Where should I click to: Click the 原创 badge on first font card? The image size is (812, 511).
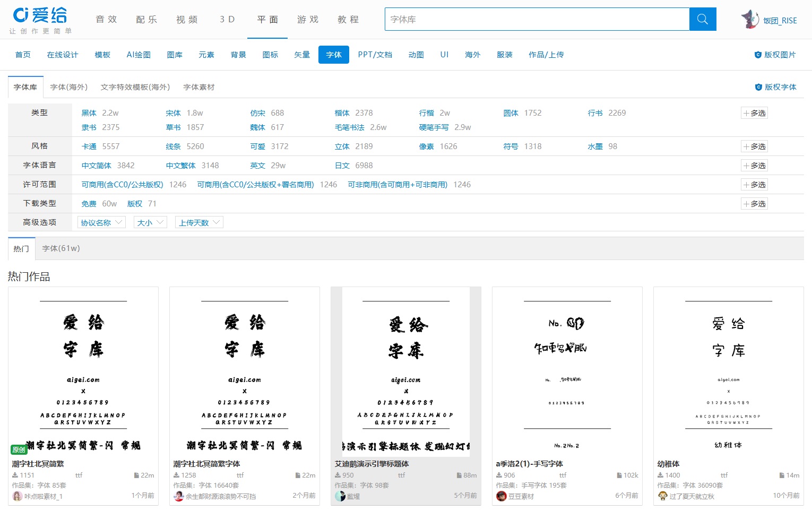coord(19,449)
